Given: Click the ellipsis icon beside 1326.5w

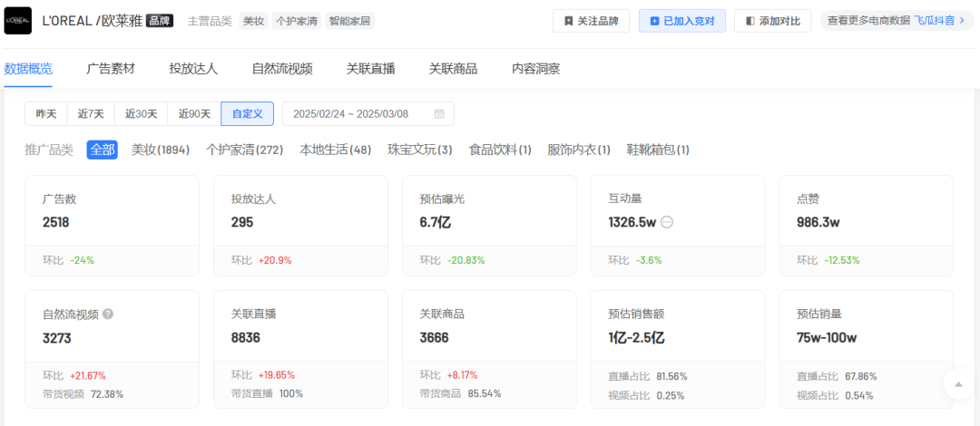Looking at the screenshot, I should (x=667, y=222).
